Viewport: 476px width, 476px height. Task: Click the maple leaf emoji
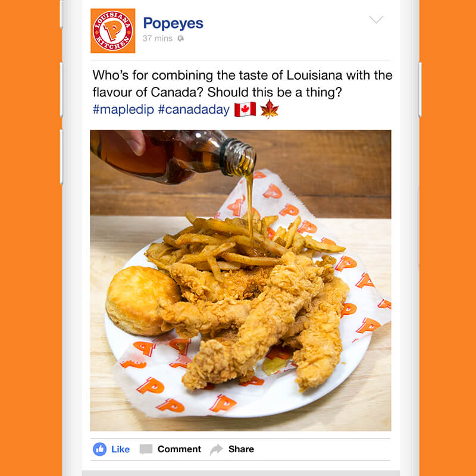click(270, 109)
